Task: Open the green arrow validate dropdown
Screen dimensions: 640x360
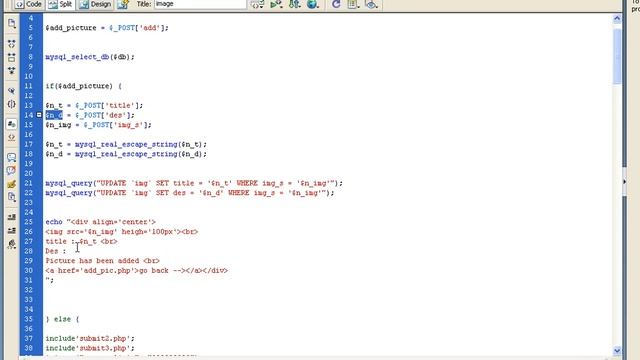Action: click(x=276, y=4)
